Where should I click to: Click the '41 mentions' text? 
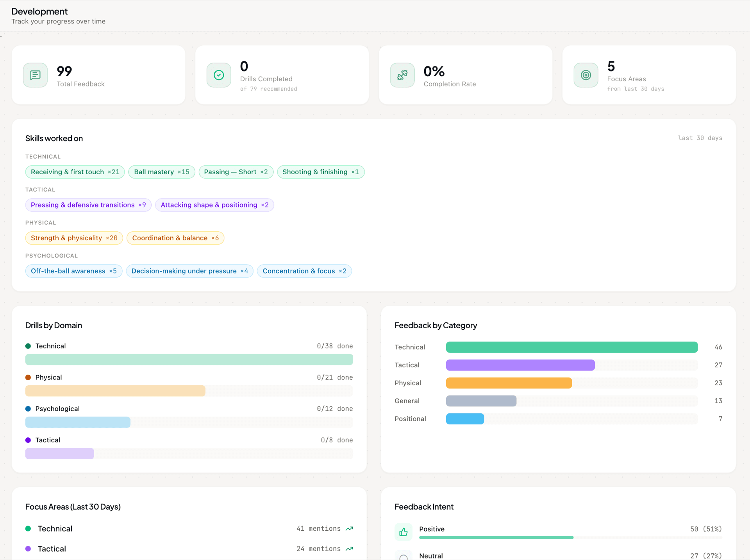point(318,529)
